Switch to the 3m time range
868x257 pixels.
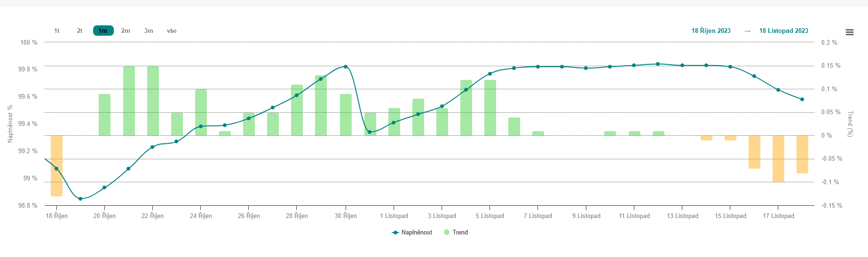[149, 31]
